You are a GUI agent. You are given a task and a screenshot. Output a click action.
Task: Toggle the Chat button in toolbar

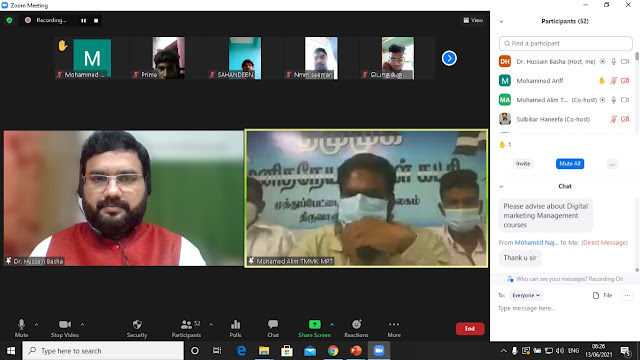[x=273, y=328]
